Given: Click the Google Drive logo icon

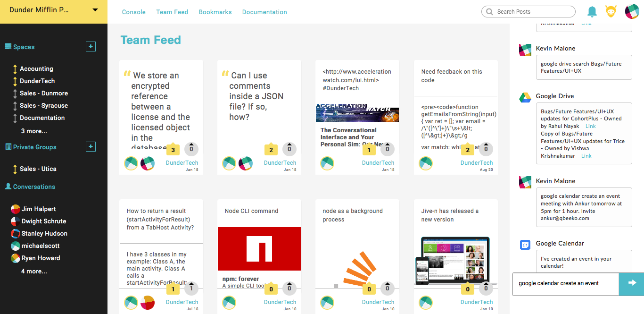Looking at the screenshot, I should tap(525, 97).
